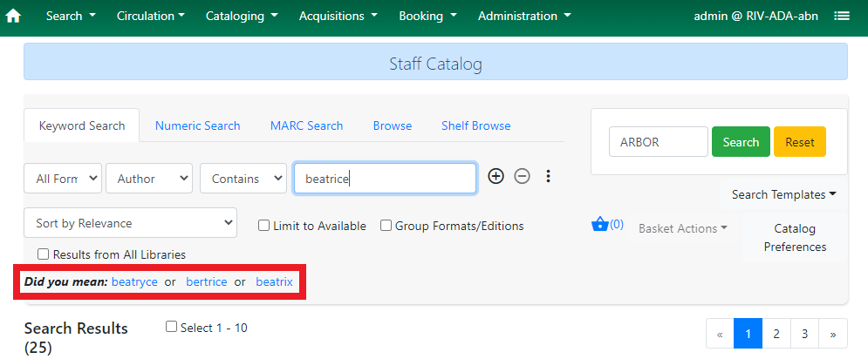Click the beatryce suggestion link

pos(134,281)
